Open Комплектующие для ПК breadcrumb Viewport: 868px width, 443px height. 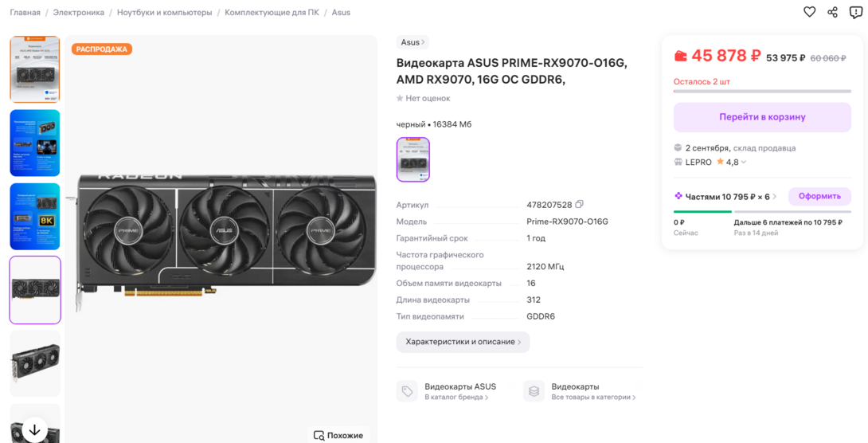[x=272, y=13]
